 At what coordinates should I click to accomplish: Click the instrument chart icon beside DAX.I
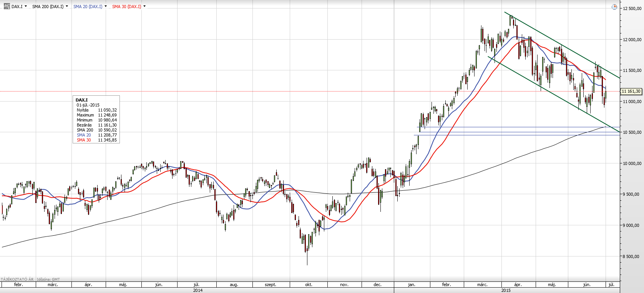coord(7,7)
